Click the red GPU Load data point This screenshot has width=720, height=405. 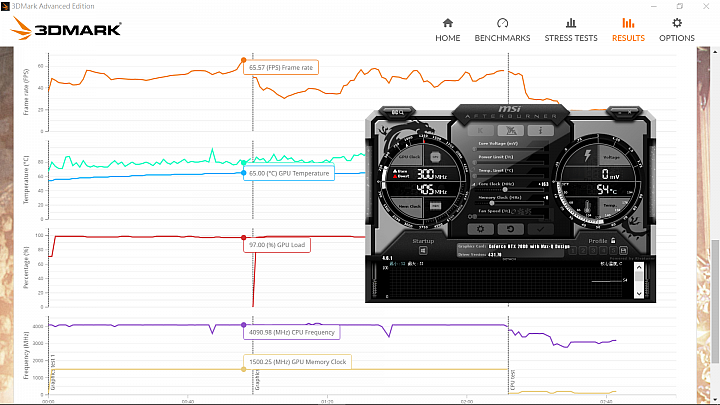243,237
